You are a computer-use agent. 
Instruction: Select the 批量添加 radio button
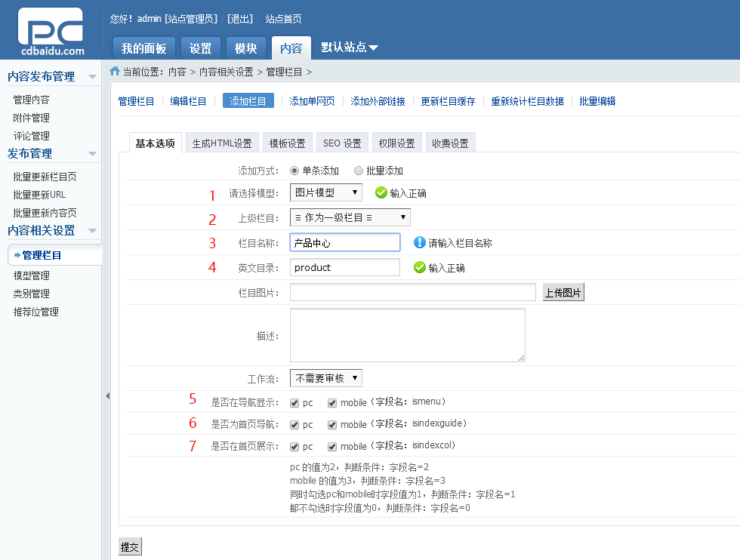click(359, 171)
